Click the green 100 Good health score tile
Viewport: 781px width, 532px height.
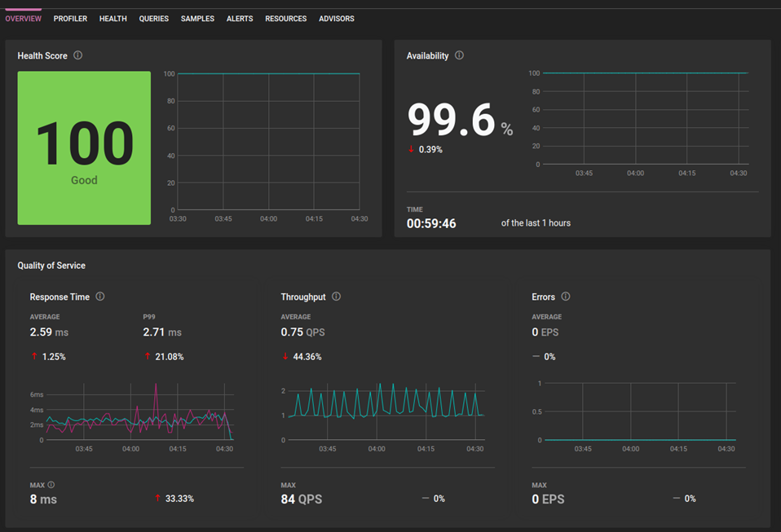pos(84,147)
